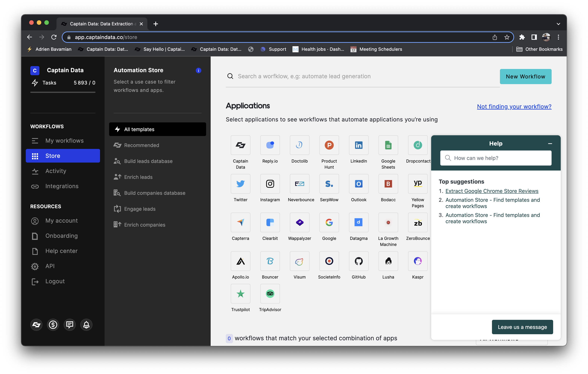Click the 'How can we help?' search box
588x374 pixels.
tap(496, 158)
